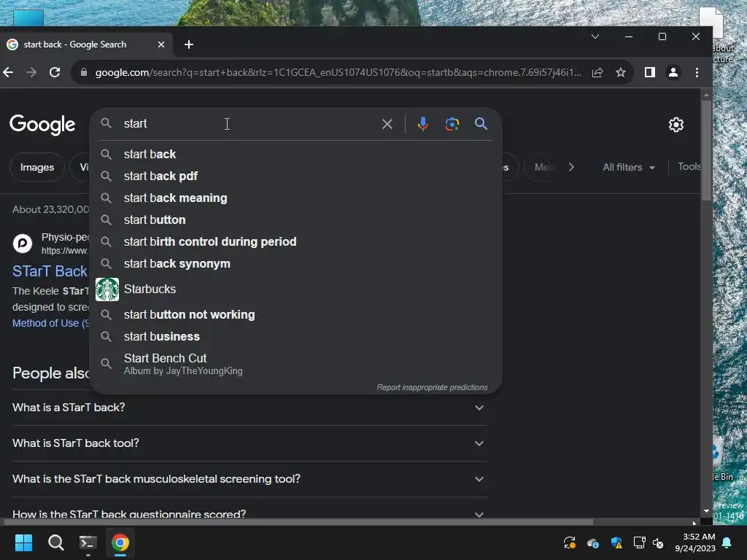The image size is (747, 560).
Task: Open the sync update tray icon
Action: pyautogui.click(x=570, y=542)
